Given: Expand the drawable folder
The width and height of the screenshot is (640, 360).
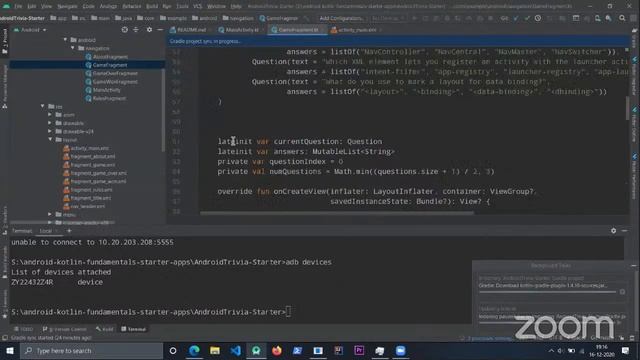Looking at the screenshot, I should point(50,123).
